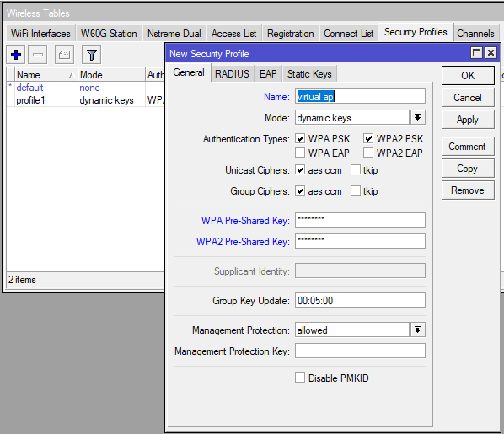
Task: Select the profile1 row in table
Action: 85,100
